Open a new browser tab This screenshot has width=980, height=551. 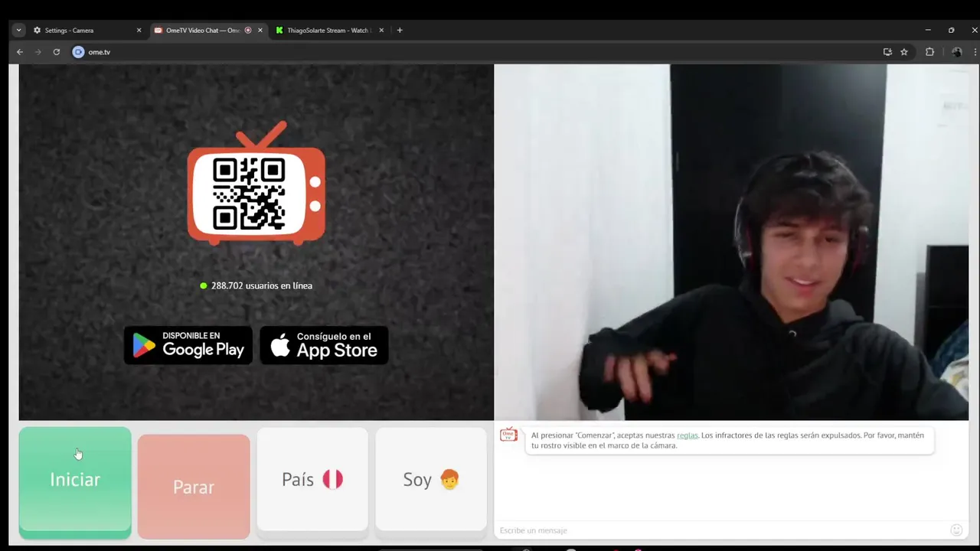pyautogui.click(x=400, y=30)
